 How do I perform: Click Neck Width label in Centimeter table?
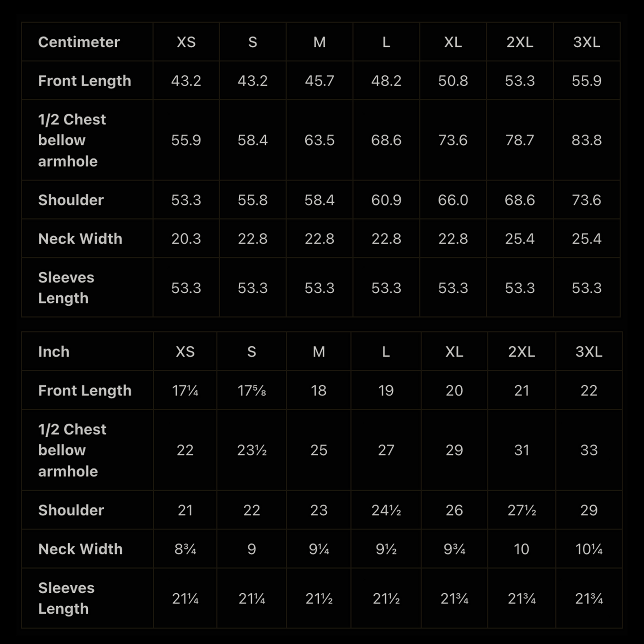click(80, 239)
